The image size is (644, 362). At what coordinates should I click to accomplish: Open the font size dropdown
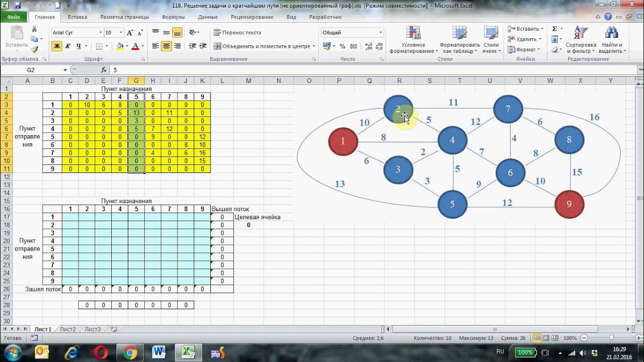click(121, 33)
